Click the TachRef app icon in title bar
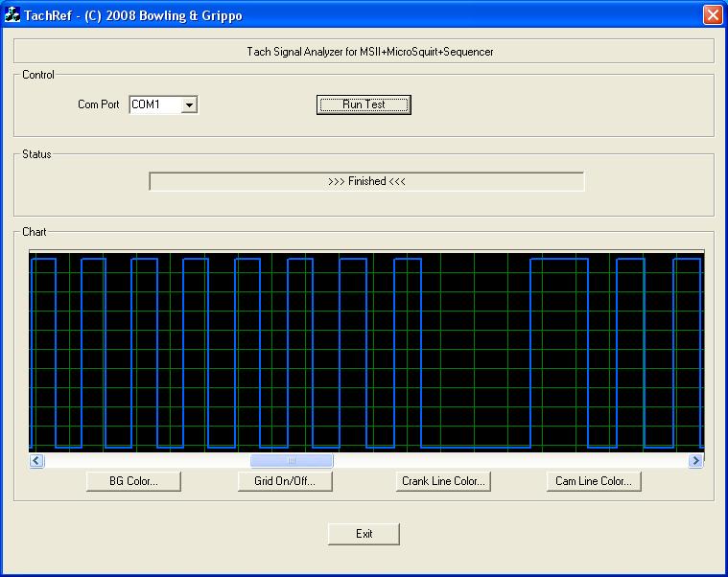 (13, 14)
